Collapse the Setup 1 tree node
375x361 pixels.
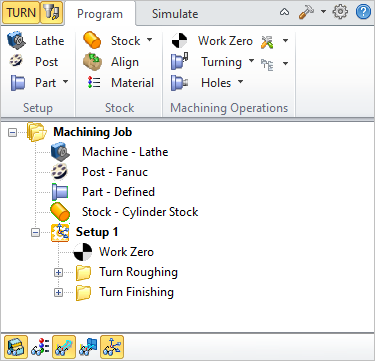[35, 232]
